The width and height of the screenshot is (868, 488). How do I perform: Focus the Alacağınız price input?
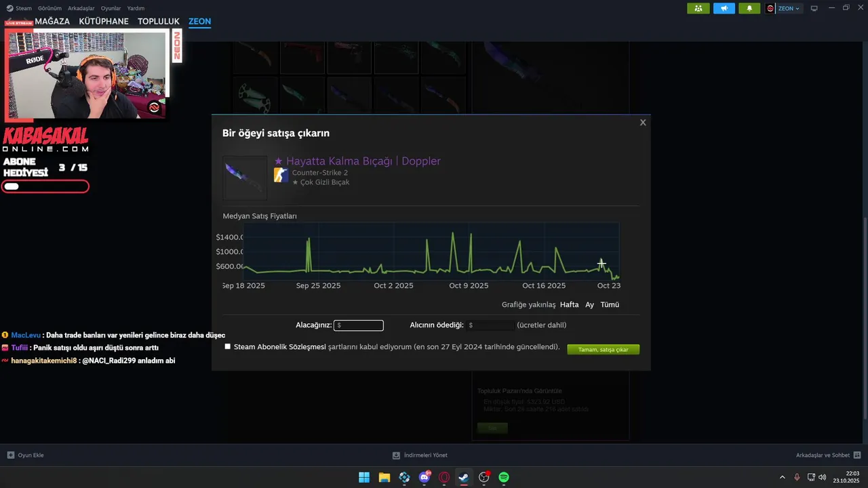[x=359, y=325]
